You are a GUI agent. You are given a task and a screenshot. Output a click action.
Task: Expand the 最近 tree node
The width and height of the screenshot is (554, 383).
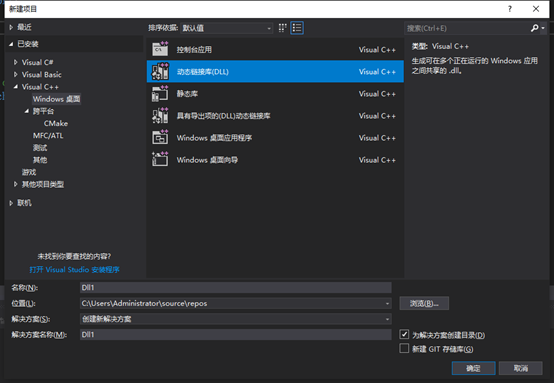pyautogui.click(x=11, y=27)
